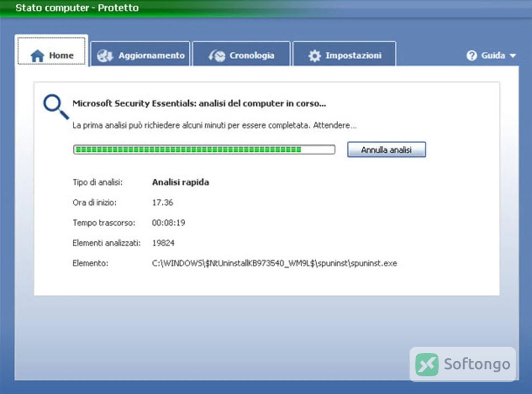Open the Guida help text
The image size is (532, 394).
[x=493, y=55]
